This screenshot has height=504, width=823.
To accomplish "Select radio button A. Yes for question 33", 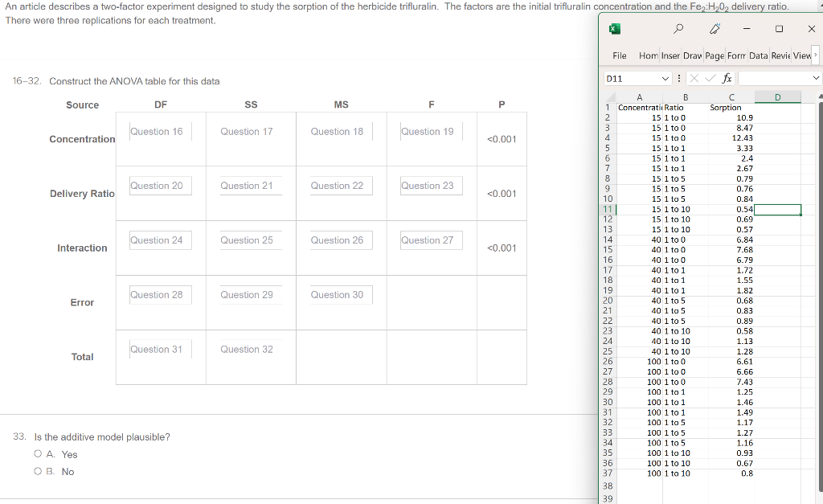I will (x=37, y=454).
